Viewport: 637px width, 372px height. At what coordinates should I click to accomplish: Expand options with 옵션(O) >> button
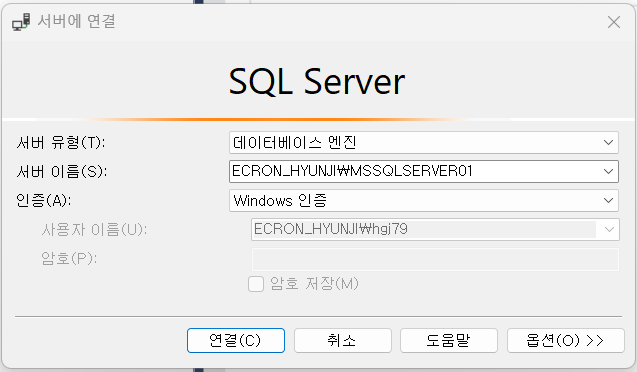coord(566,340)
